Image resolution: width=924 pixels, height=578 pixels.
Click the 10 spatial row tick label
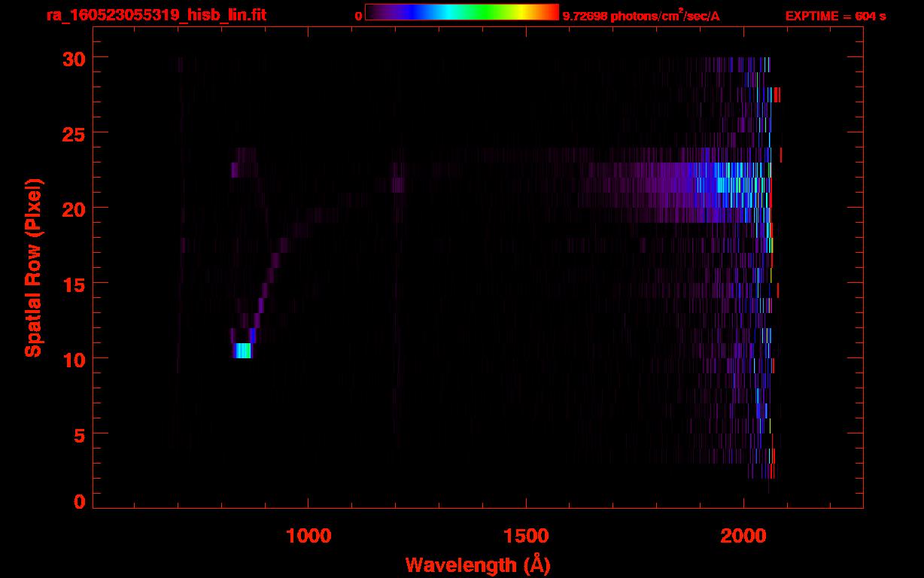74,359
